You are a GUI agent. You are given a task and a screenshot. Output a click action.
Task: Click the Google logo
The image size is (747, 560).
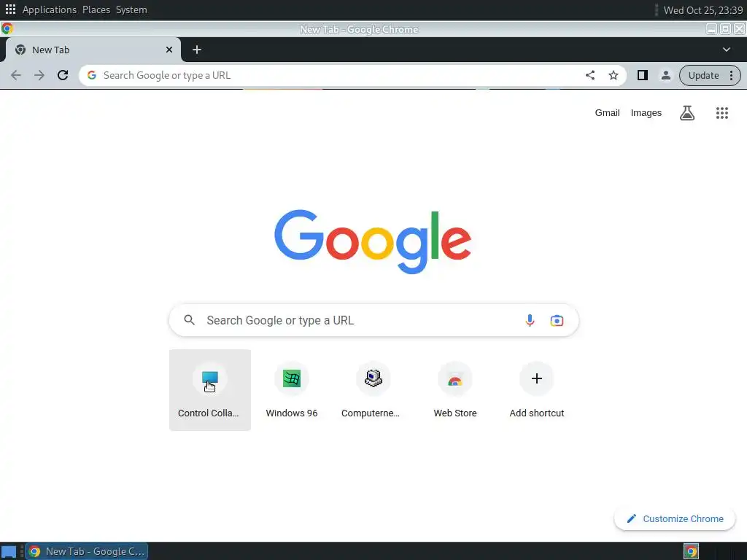373,241
